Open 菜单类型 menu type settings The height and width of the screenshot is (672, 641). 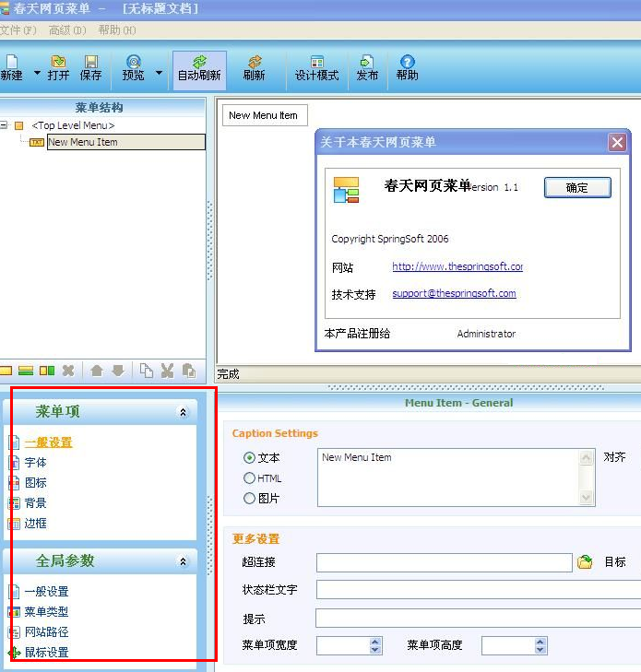click(46, 611)
